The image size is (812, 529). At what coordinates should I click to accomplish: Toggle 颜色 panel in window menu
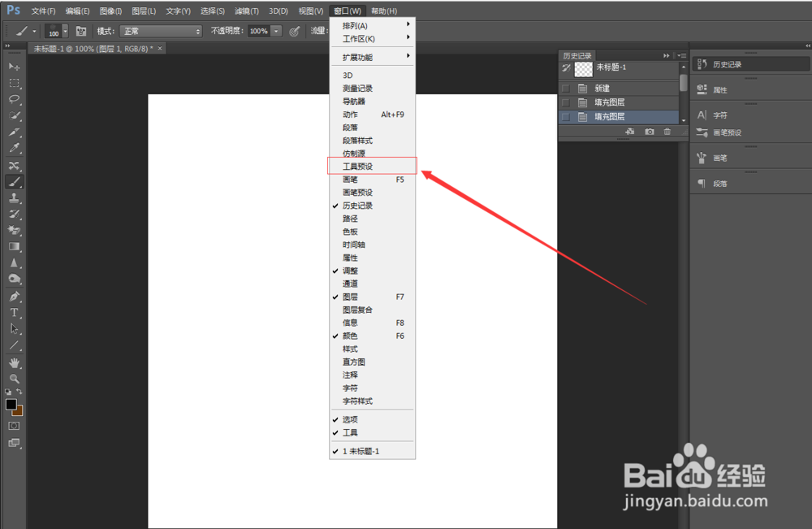pos(373,336)
